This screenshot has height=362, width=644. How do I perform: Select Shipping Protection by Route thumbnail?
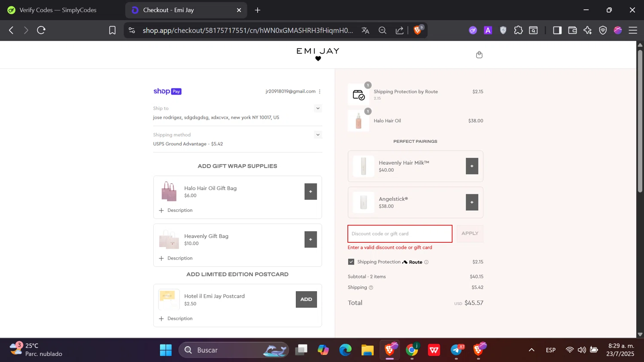pyautogui.click(x=358, y=94)
